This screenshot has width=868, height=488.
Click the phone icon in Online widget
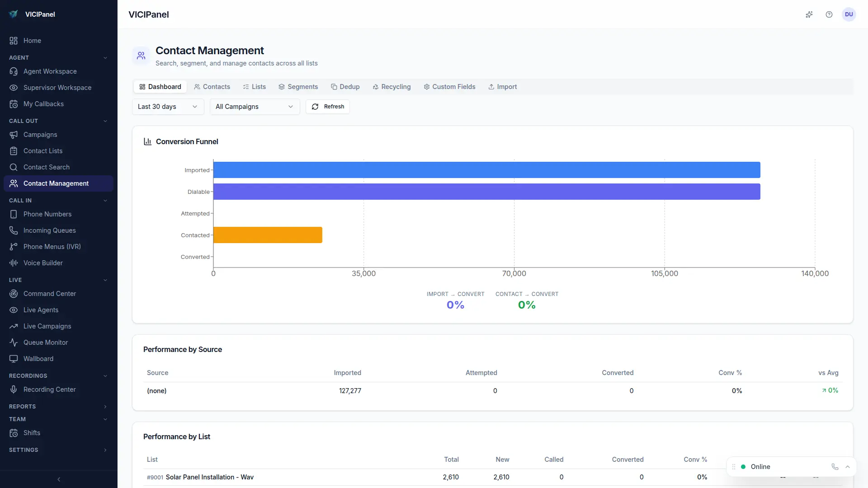click(834, 467)
